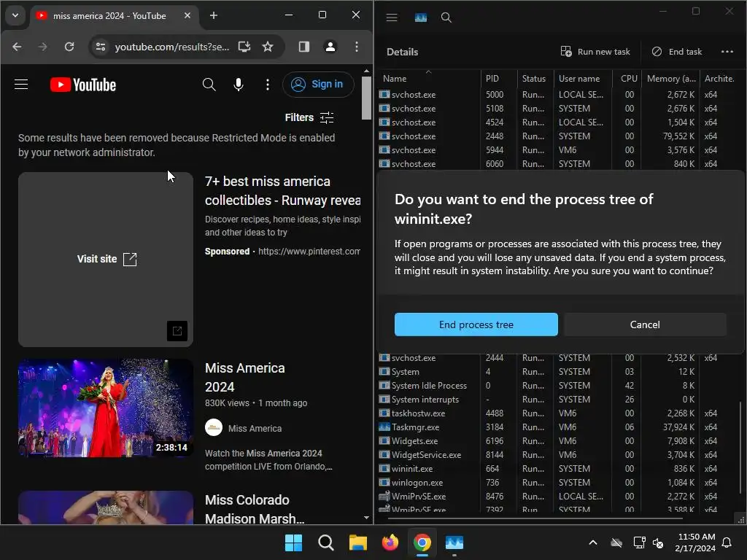
Task: Sort by Name column header
Action: (430, 79)
